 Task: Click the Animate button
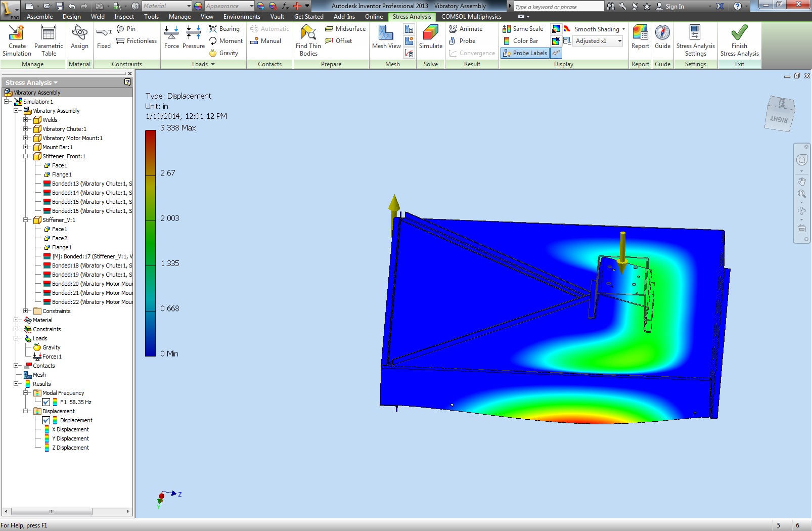pyautogui.click(x=466, y=29)
